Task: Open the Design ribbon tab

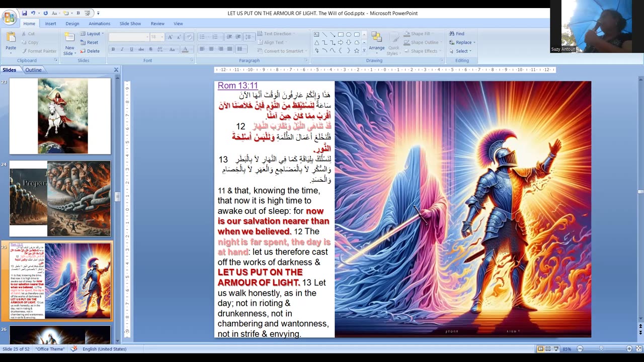Action: pos(72,24)
